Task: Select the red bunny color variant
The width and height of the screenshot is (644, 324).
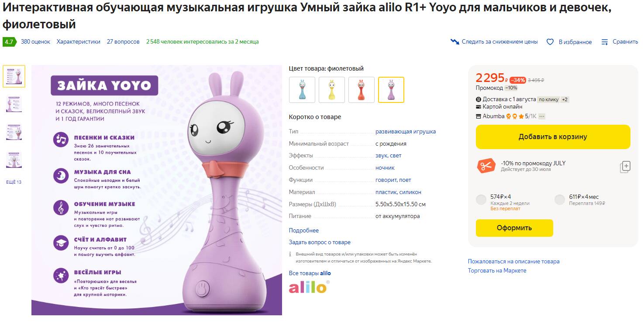Action: [x=362, y=90]
